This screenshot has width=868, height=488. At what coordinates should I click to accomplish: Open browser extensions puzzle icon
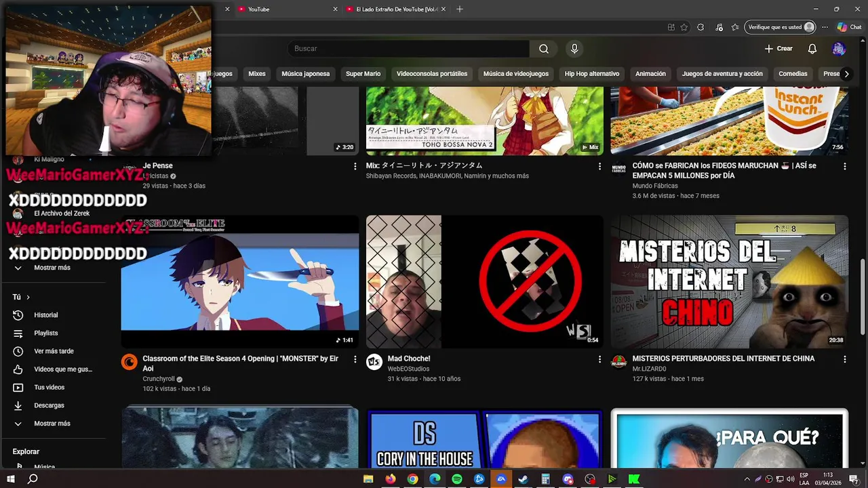[x=701, y=27]
